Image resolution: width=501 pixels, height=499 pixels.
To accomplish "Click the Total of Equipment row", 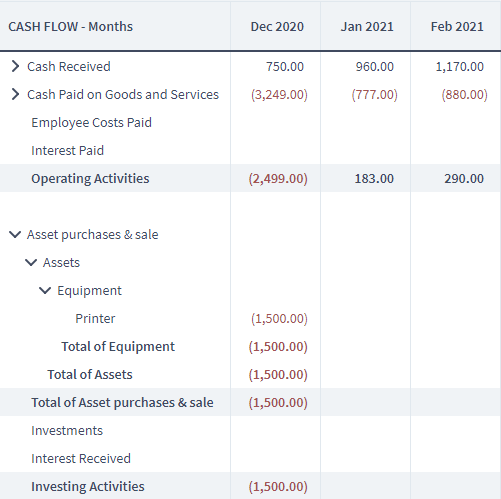I will coord(250,346).
